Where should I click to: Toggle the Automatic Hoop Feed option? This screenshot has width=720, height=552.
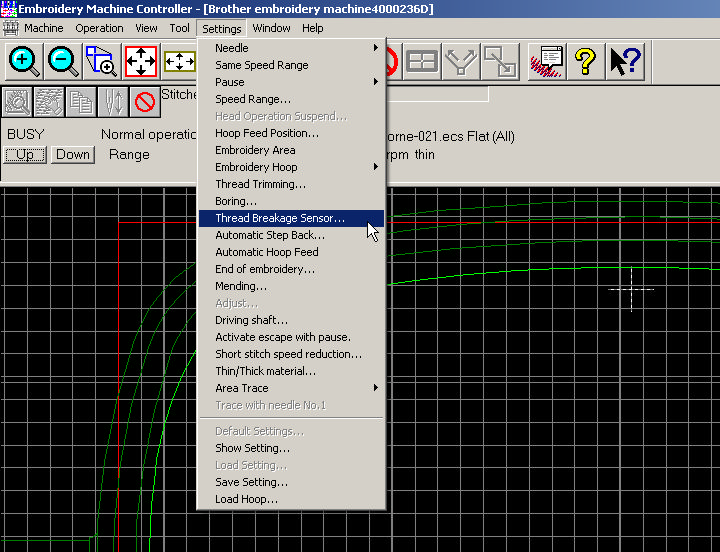(267, 252)
